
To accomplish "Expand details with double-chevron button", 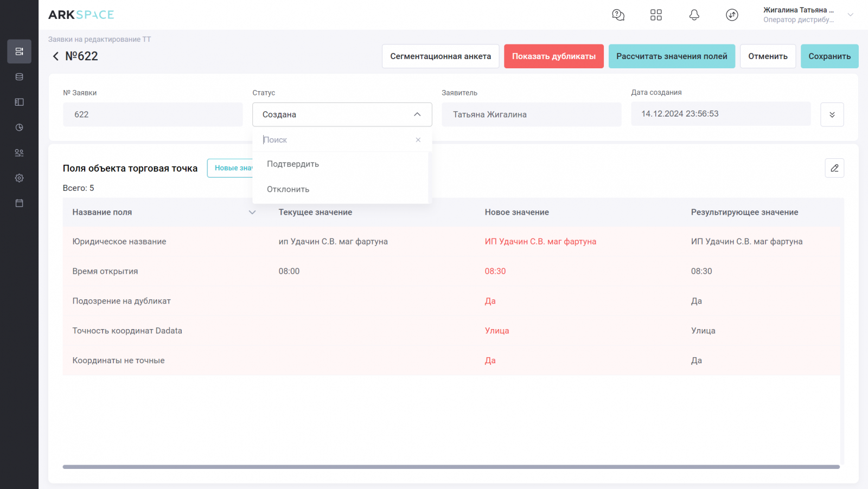I will (x=832, y=115).
